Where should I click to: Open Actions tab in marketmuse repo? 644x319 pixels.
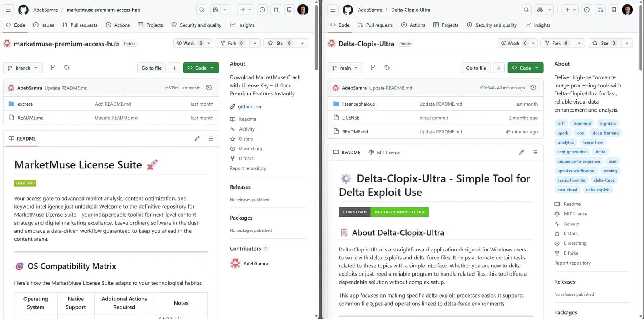pos(118,25)
